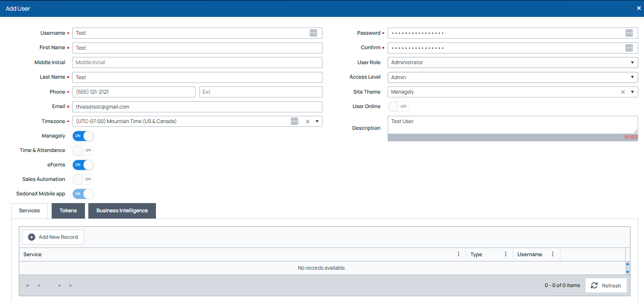Click the '0 - 0 of 0 items' text

562,286
